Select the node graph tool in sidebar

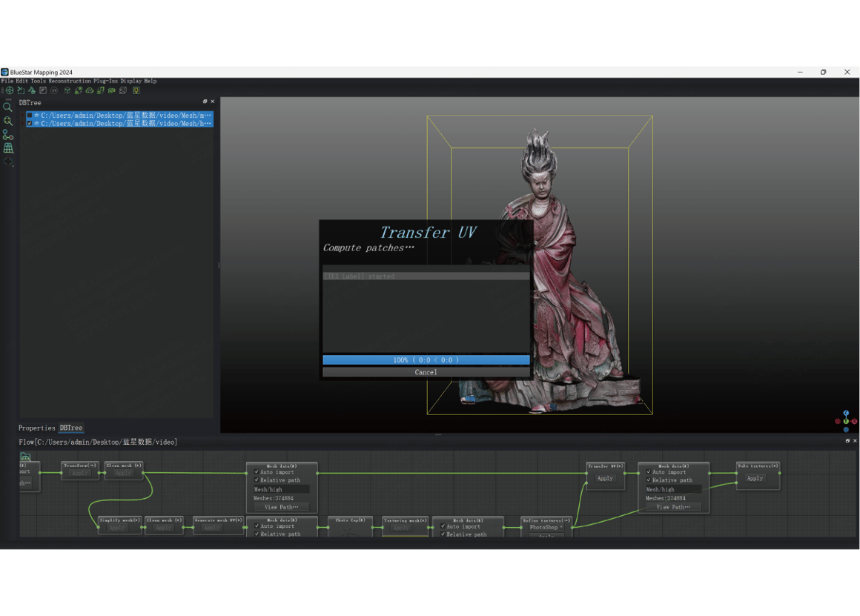click(x=8, y=135)
